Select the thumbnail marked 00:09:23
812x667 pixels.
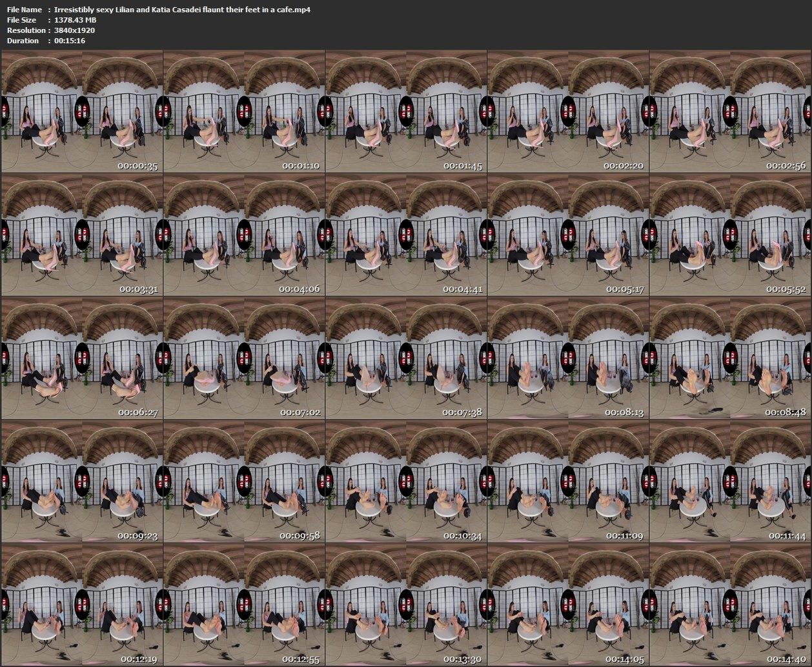point(82,482)
